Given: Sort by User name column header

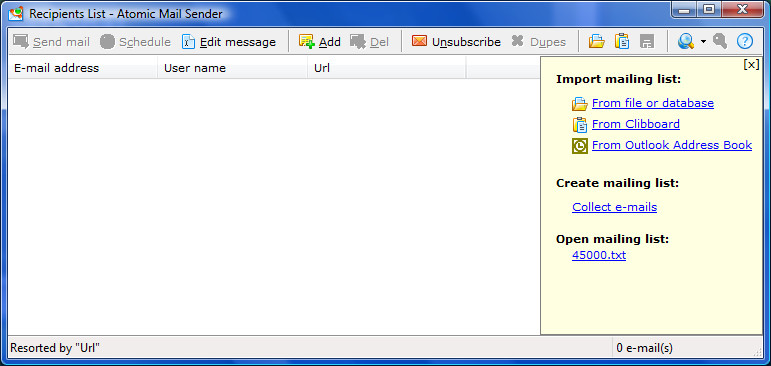Looking at the screenshot, I should 233,68.
